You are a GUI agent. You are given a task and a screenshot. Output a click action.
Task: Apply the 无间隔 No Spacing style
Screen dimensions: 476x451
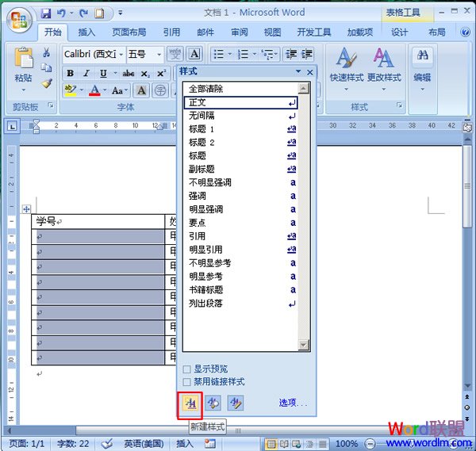(241, 116)
